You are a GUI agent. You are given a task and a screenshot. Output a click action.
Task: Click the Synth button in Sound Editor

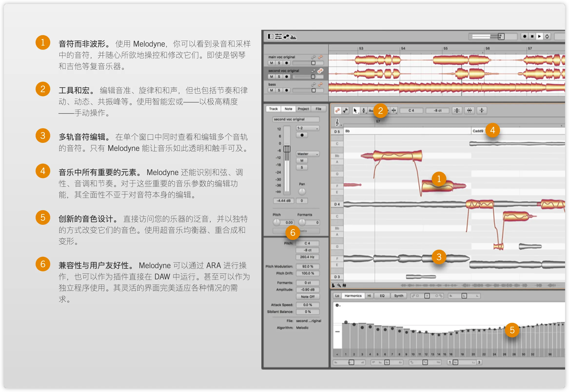399,296
